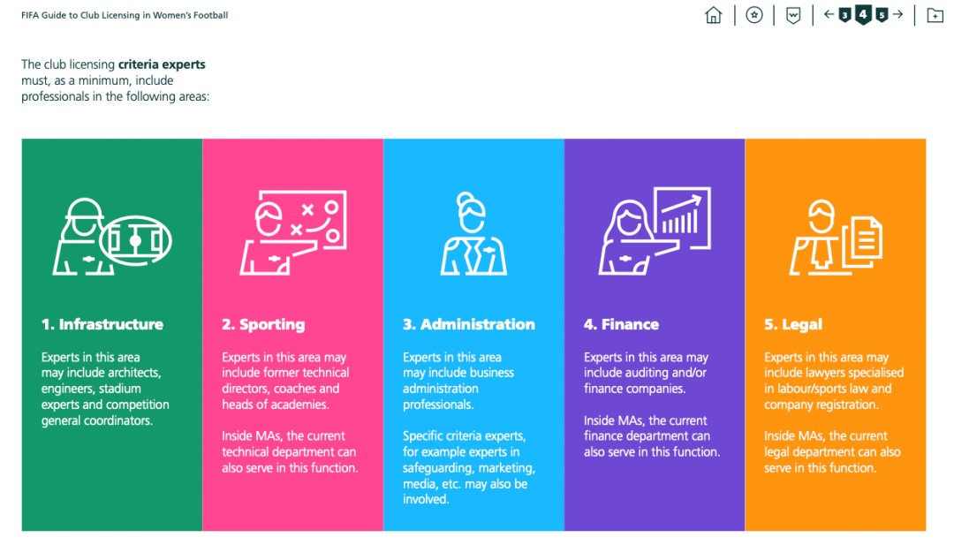Go to the home page icon
954x560 pixels.
point(714,15)
